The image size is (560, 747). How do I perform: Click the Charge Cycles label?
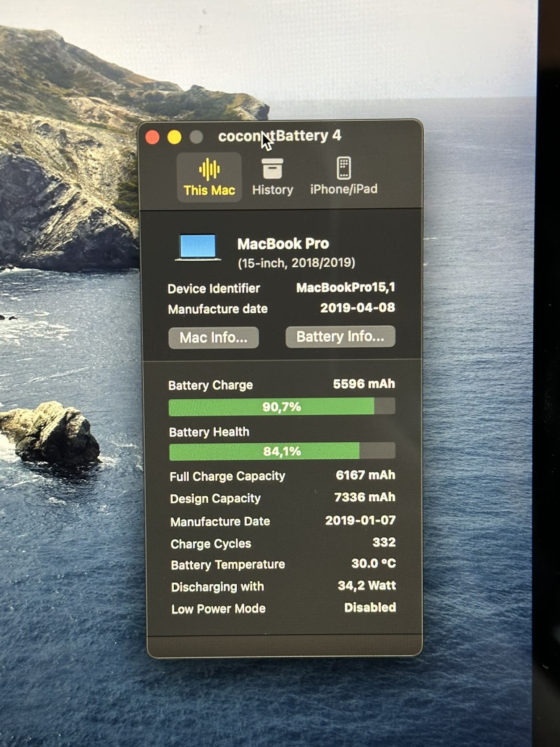(211, 544)
